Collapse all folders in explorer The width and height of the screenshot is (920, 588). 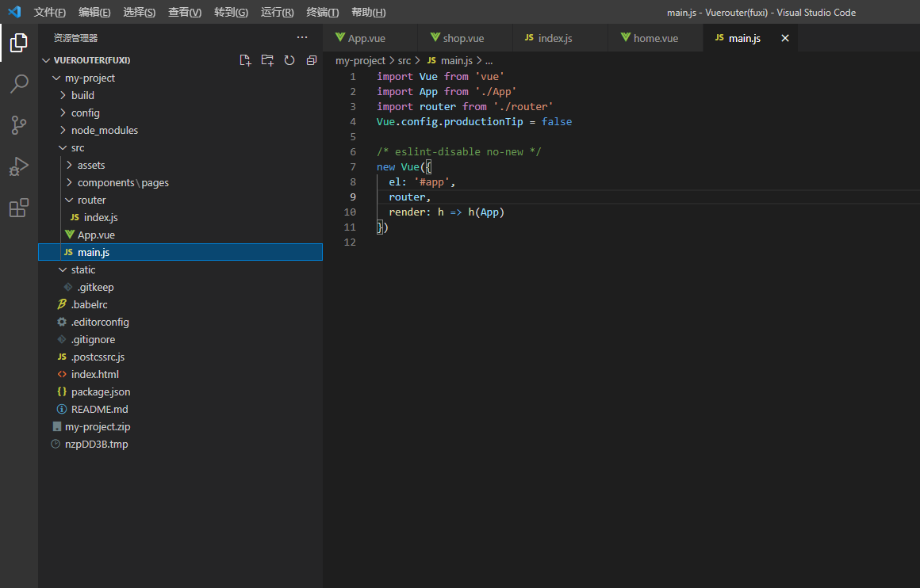pos(312,60)
